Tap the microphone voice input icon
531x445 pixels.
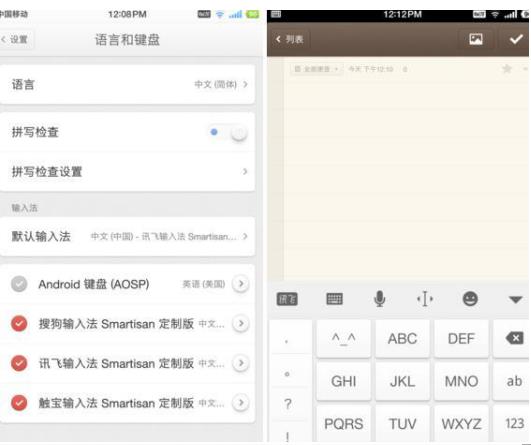click(380, 299)
